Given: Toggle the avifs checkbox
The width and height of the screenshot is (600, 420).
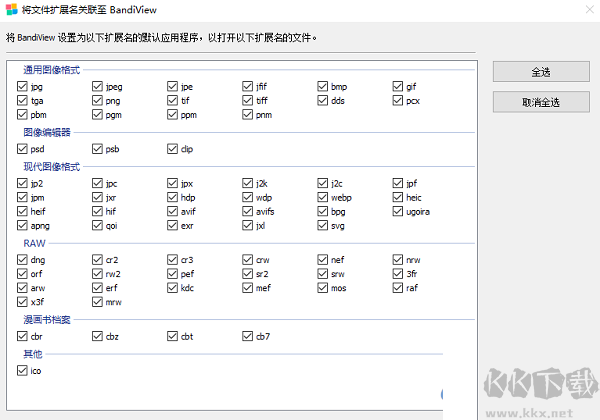Looking at the screenshot, I should tap(248, 211).
